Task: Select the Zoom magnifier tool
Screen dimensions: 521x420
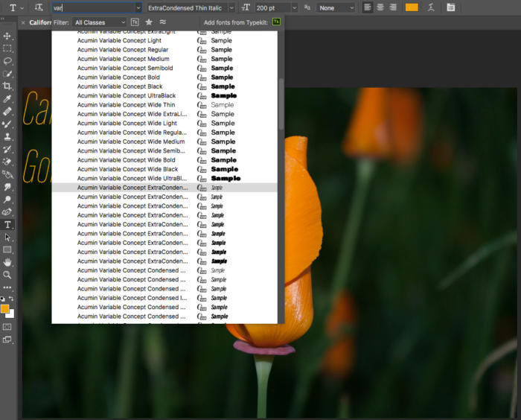Action: click(x=7, y=275)
